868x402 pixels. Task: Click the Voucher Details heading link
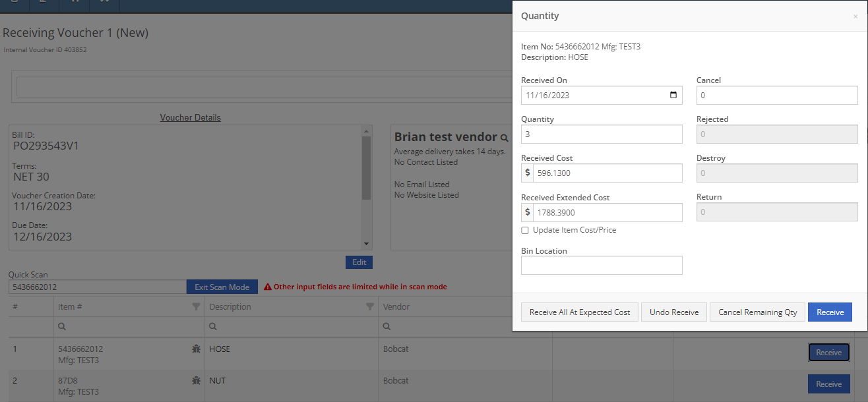click(x=191, y=117)
